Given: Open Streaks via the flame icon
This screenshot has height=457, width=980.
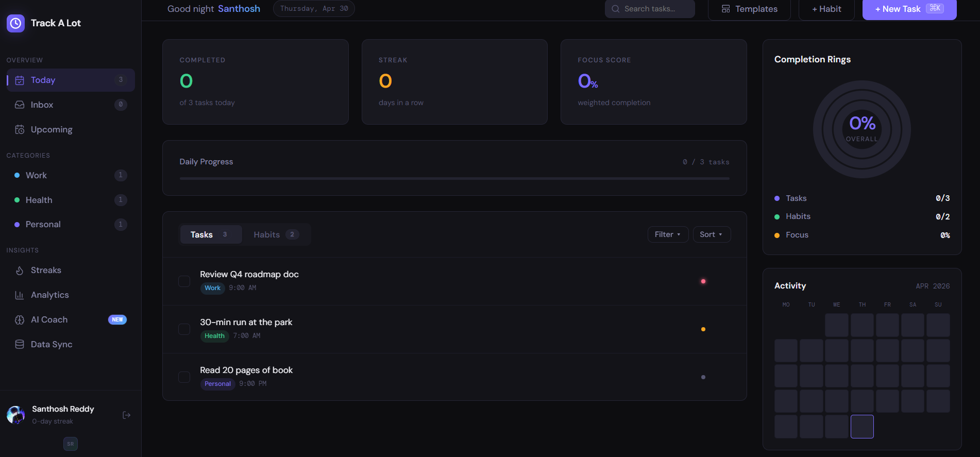Looking at the screenshot, I should click(x=20, y=270).
